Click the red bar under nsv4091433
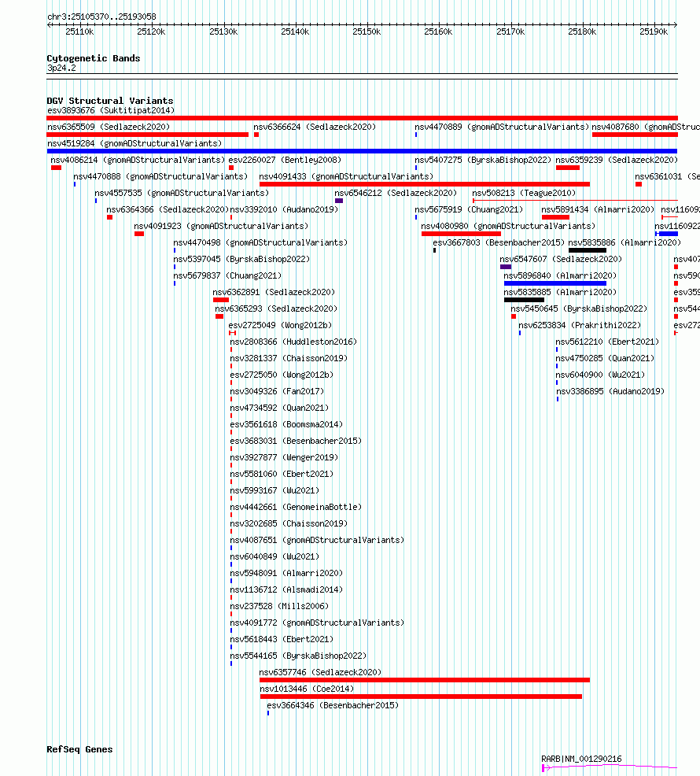 click(x=425, y=184)
